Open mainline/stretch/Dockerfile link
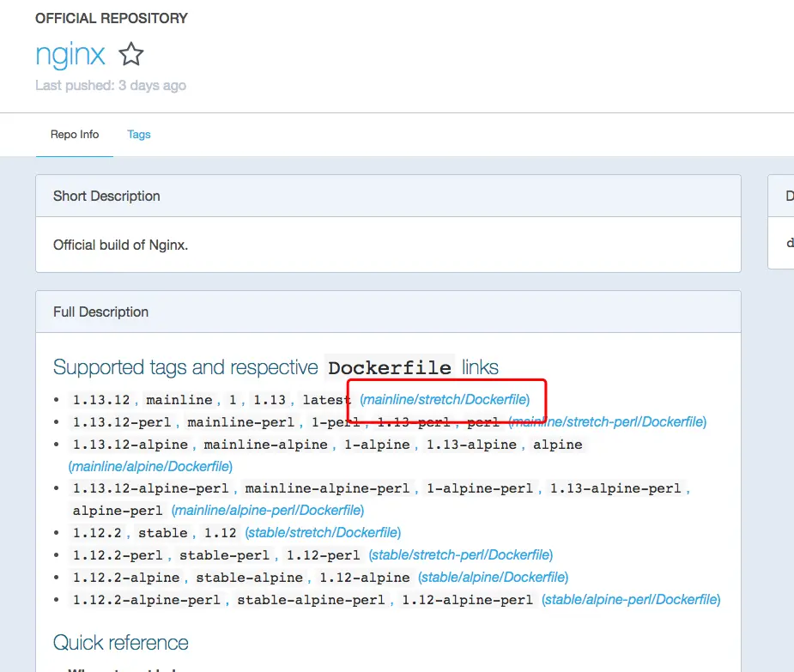Image resolution: width=794 pixels, height=672 pixels. click(445, 400)
